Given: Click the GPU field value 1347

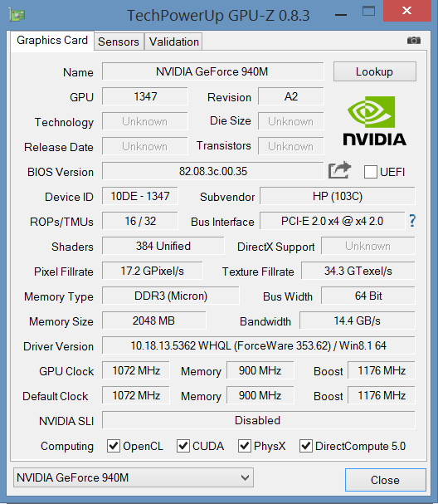Looking at the screenshot, I should [145, 96].
